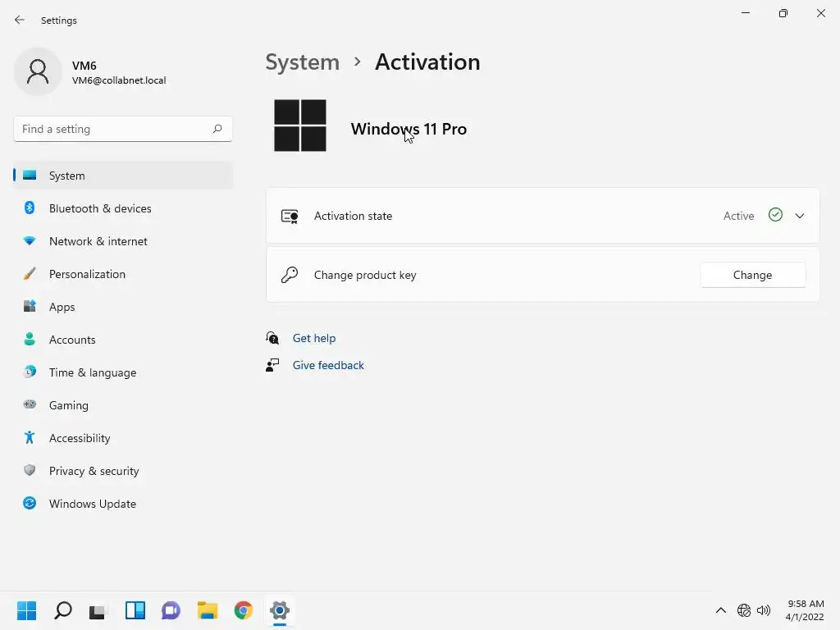
Task: Navigate to System in the breadcrumb
Action: click(302, 62)
